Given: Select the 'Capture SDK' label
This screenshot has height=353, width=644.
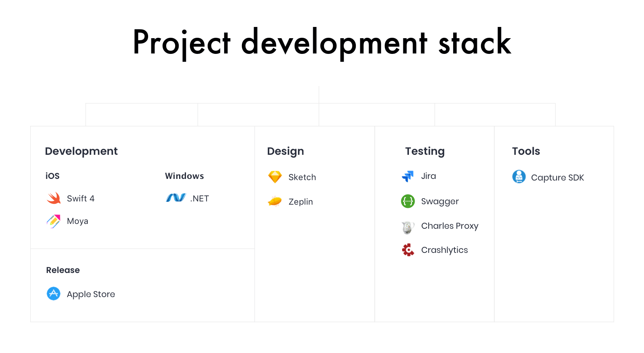Looking at the screenshot, I should click(x=557, y=178).
